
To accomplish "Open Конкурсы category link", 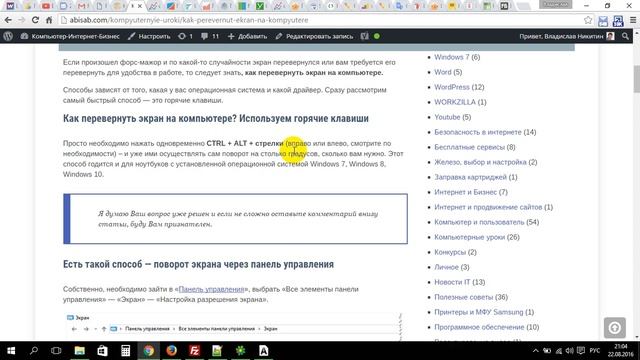I will tap(450, 252).
